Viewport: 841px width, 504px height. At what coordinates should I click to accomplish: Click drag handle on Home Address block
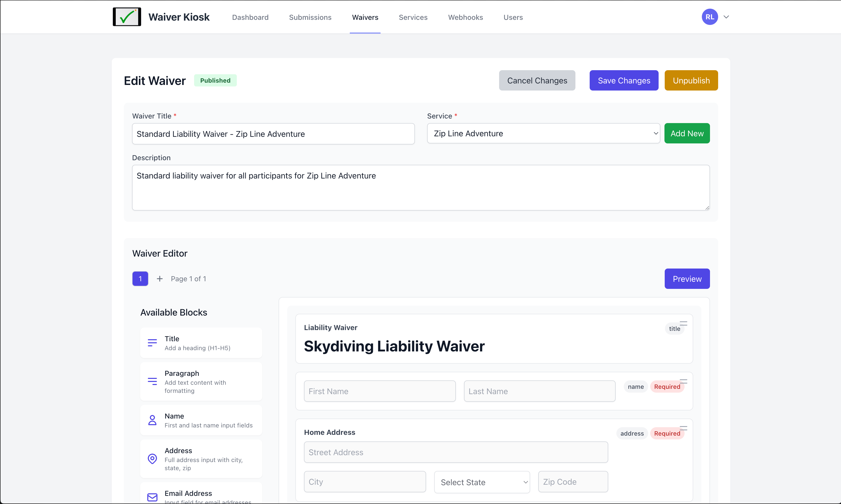(683, 428)
